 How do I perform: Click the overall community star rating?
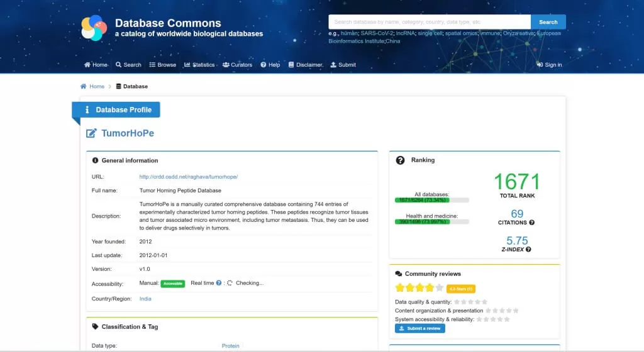pos(419,288)
